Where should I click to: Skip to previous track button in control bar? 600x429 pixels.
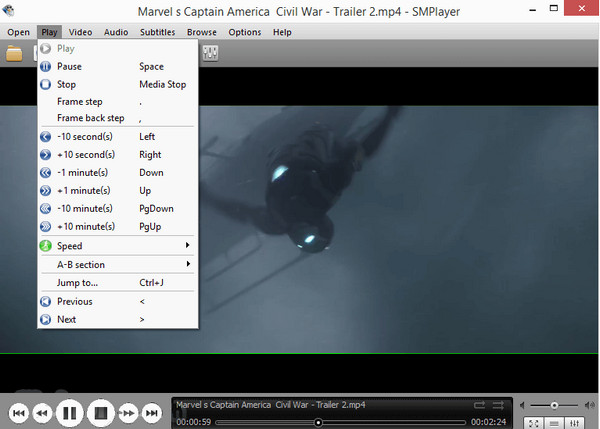18,413
